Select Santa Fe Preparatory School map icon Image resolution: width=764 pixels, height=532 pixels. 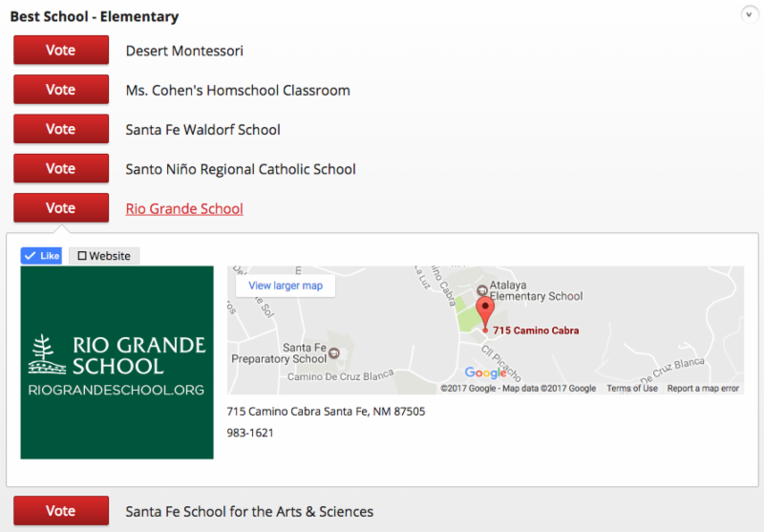[x=334, y=353]
